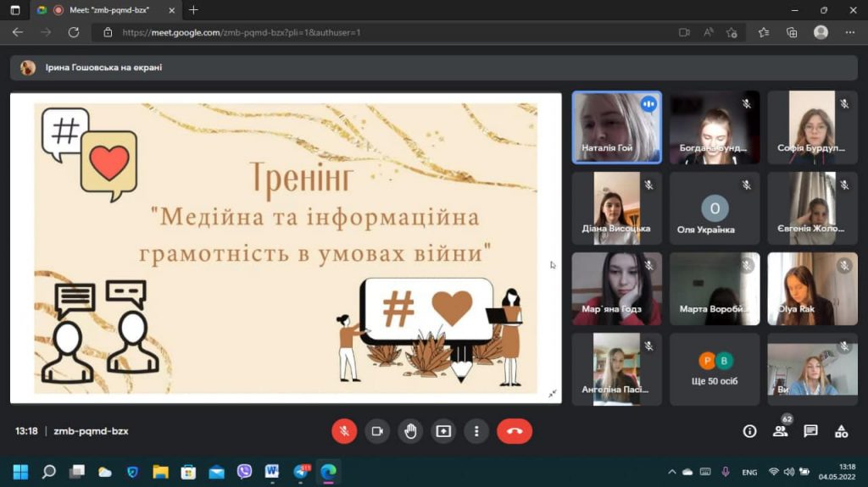The image size is (868, 487).
Task: Open Viber from the taskbar
Action: (244, 472)
